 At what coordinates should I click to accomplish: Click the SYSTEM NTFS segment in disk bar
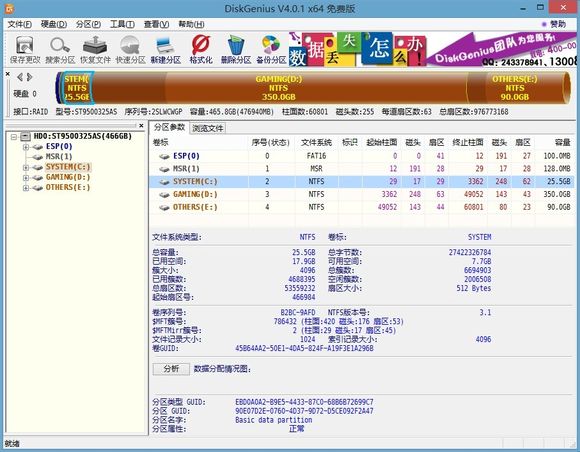pyautogui.click(x=77, y=88)
